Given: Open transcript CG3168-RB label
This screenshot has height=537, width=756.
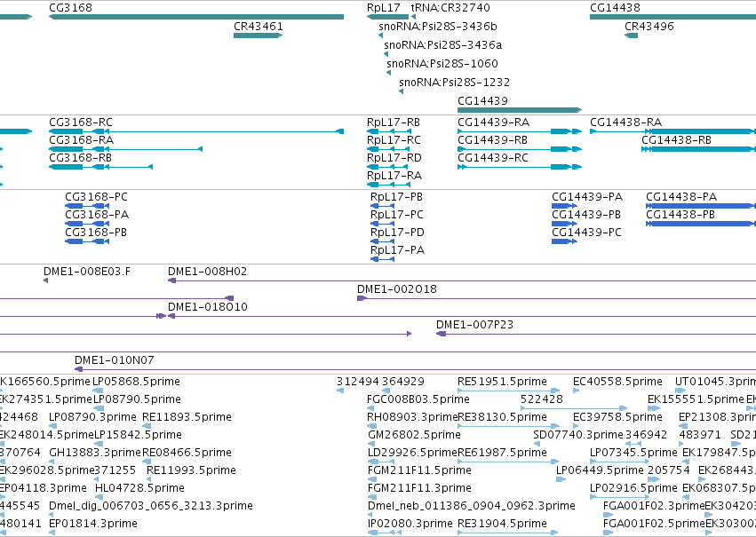Looking at the screenshot, I should [x=80, y=158].
